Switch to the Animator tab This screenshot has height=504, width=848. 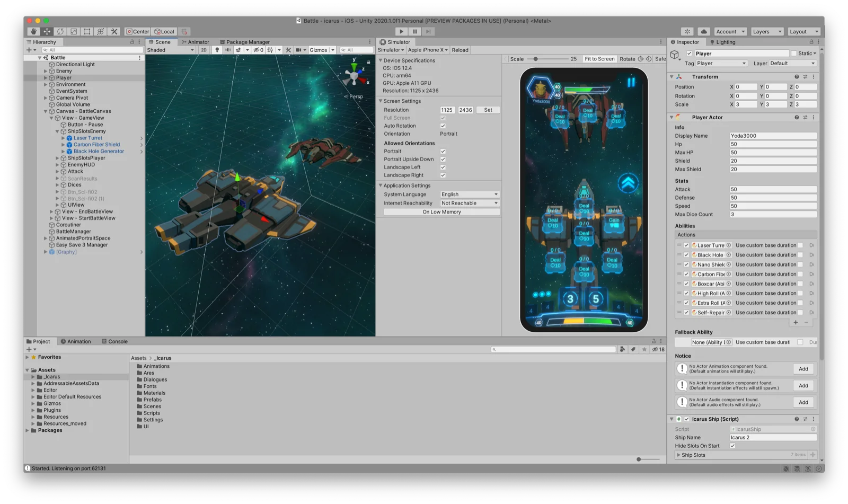click(196, 41)
